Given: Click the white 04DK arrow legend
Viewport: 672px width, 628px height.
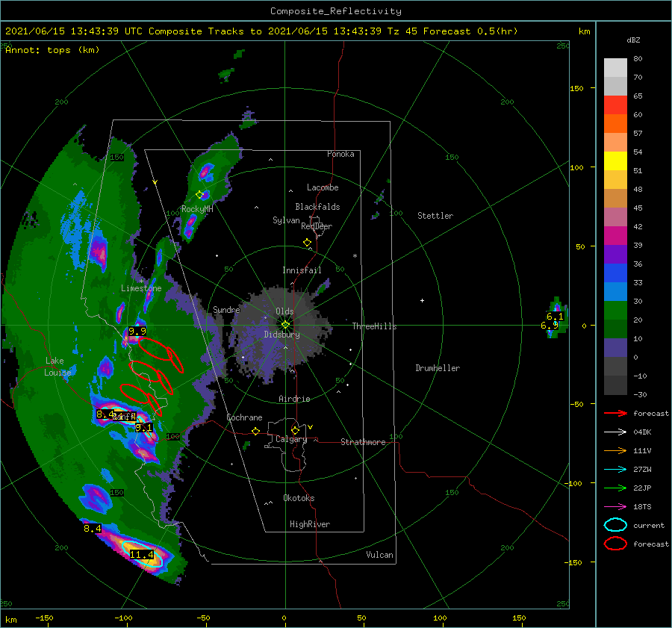Looking at the screenshot, I should click(615, 432).
